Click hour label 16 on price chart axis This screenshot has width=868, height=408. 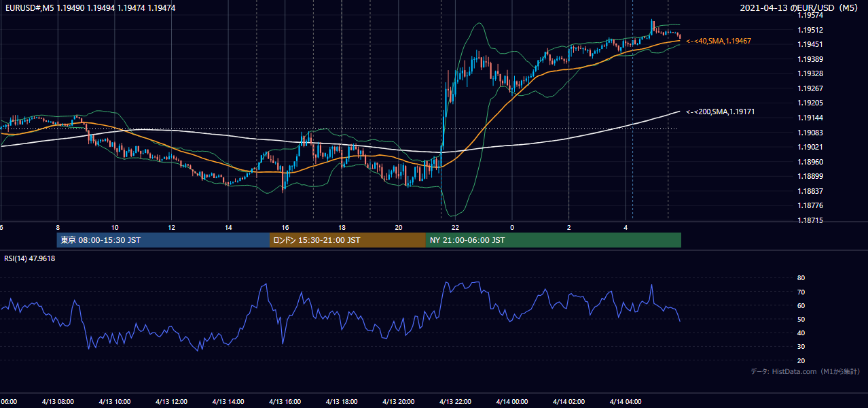coord(285,227)
